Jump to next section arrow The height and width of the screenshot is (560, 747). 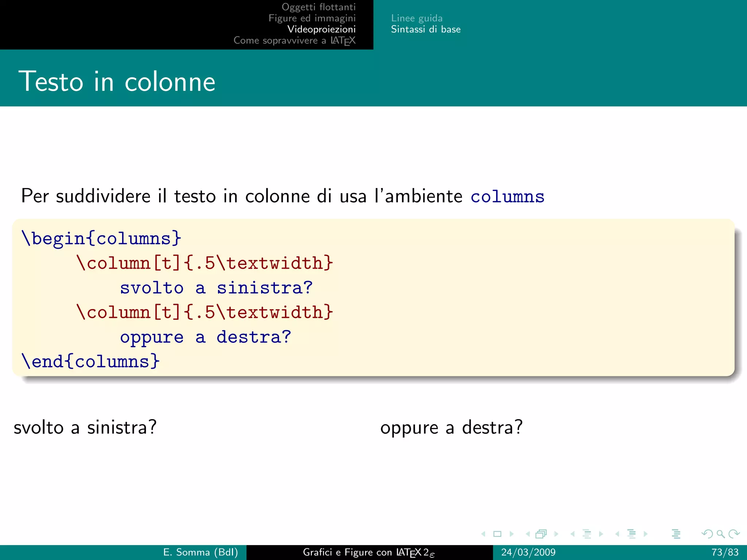646,534
